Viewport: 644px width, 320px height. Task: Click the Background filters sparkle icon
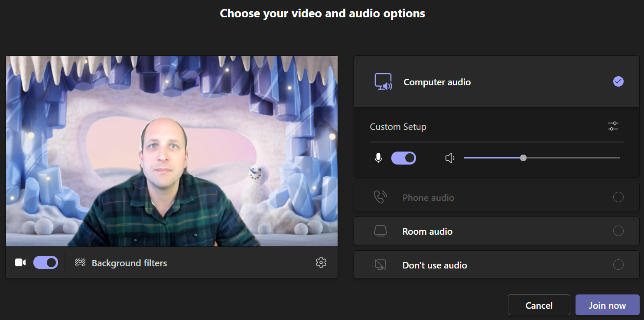[80, 263]
